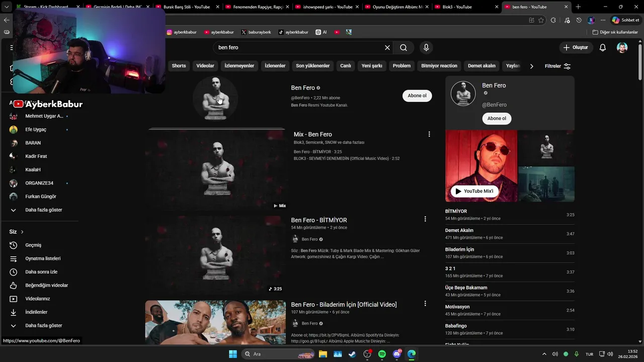Open more options for Biladerim İçin video
The height and width of the screenshot is (362, 644).
[425, 304]
